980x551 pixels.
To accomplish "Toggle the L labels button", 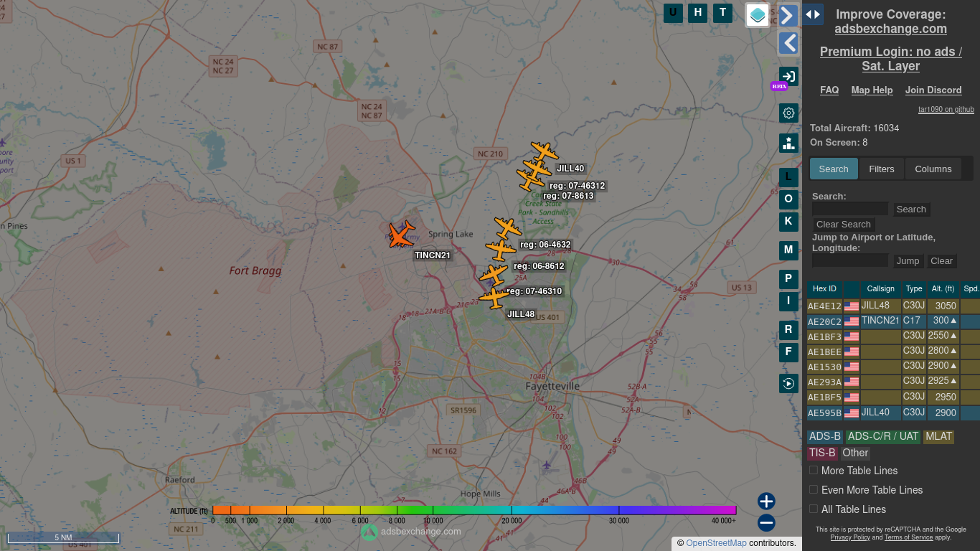I will pyautogui.click(x=788, y=177).
